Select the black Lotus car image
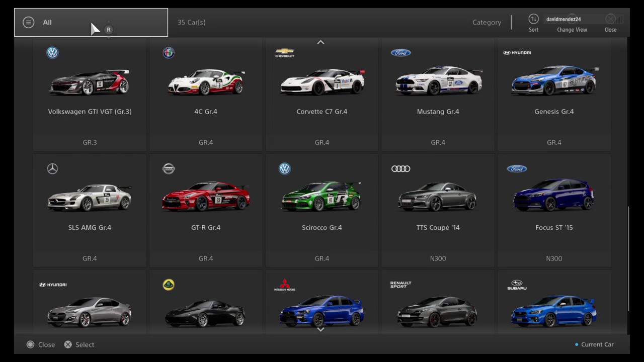 pos(206,313)
